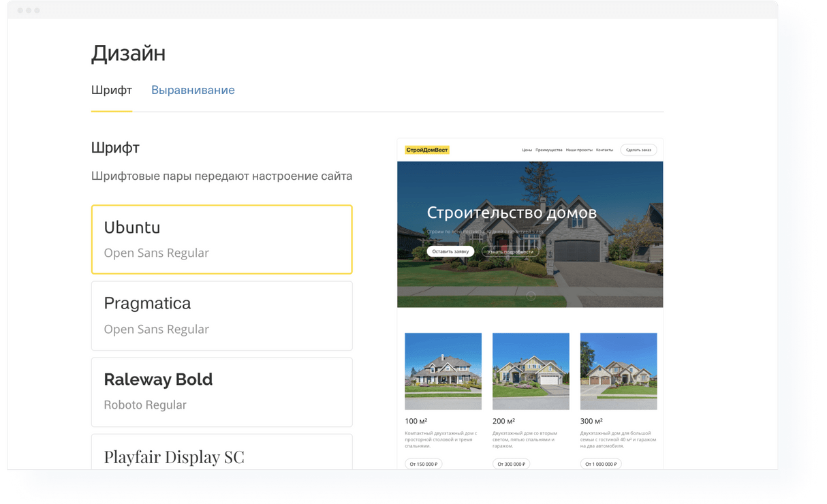Click the Строительство домов hero heading
827x504 pixels.
(512, 212)
